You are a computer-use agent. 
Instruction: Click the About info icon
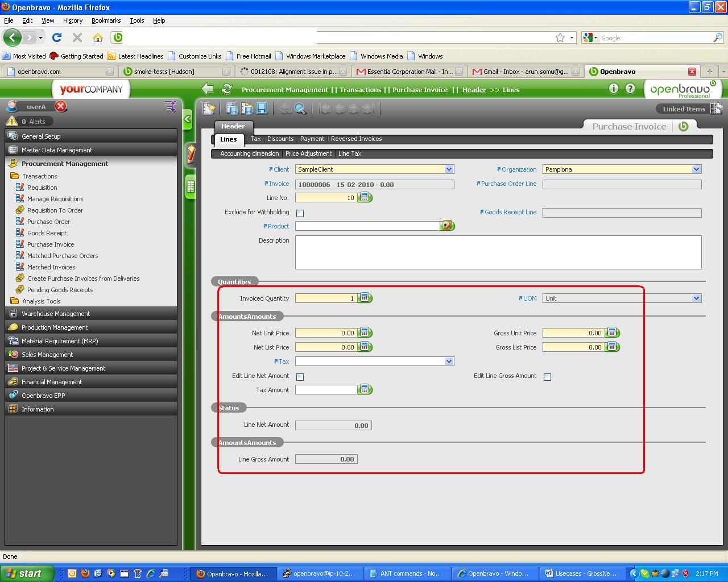coord(614,89)
